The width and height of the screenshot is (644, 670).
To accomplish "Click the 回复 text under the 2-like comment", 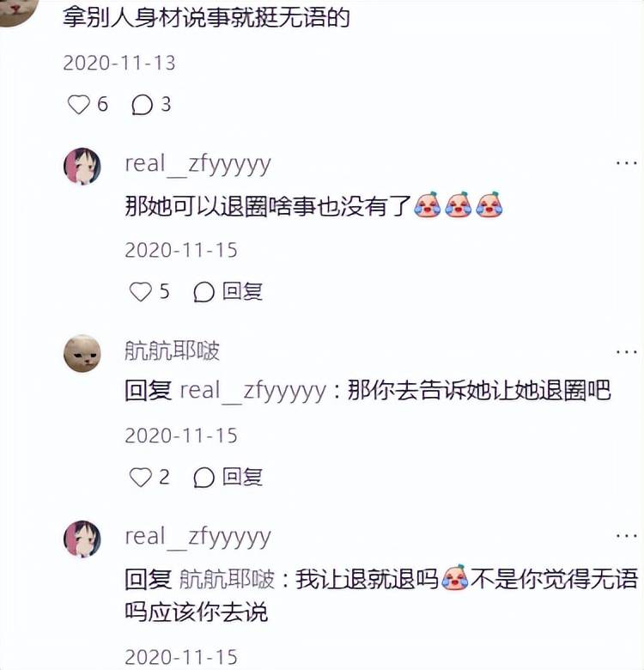I will 242,477.
